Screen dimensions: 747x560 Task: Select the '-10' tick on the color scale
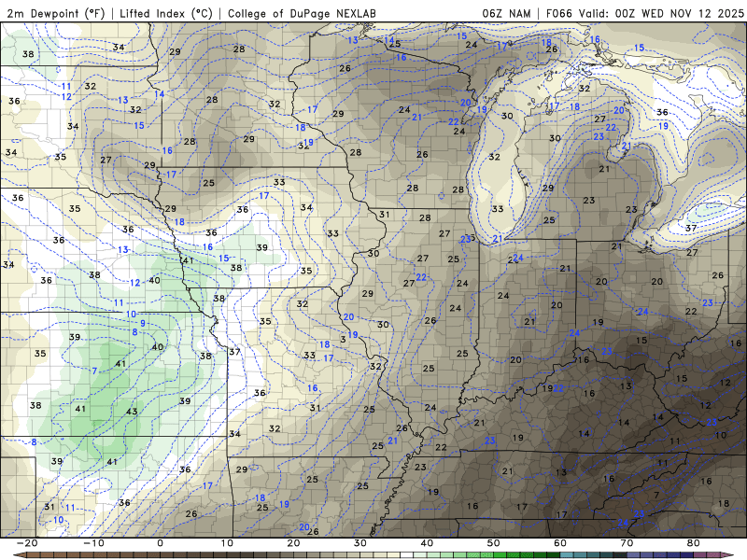click(x=93, y=543)
